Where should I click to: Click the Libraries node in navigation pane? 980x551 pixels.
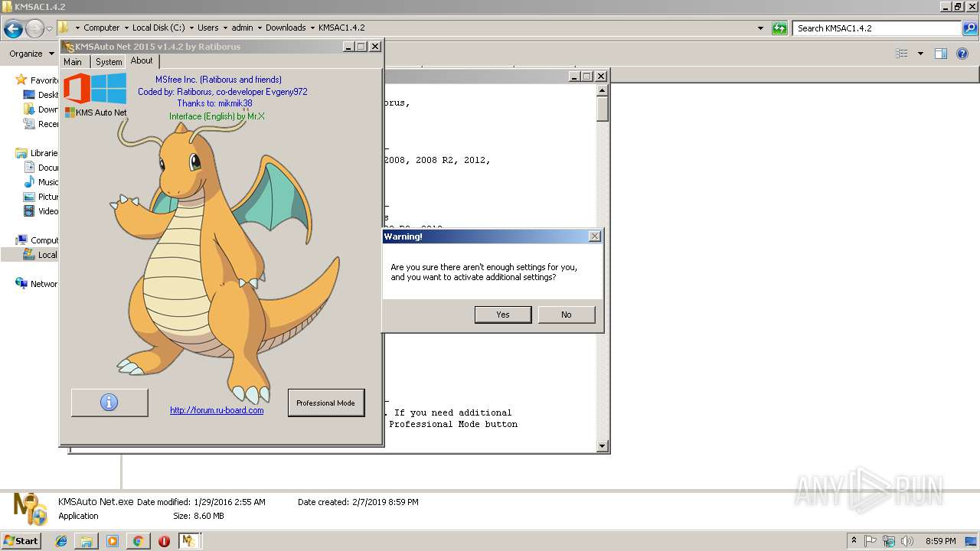pyautogui.click(x=37, y=153)
